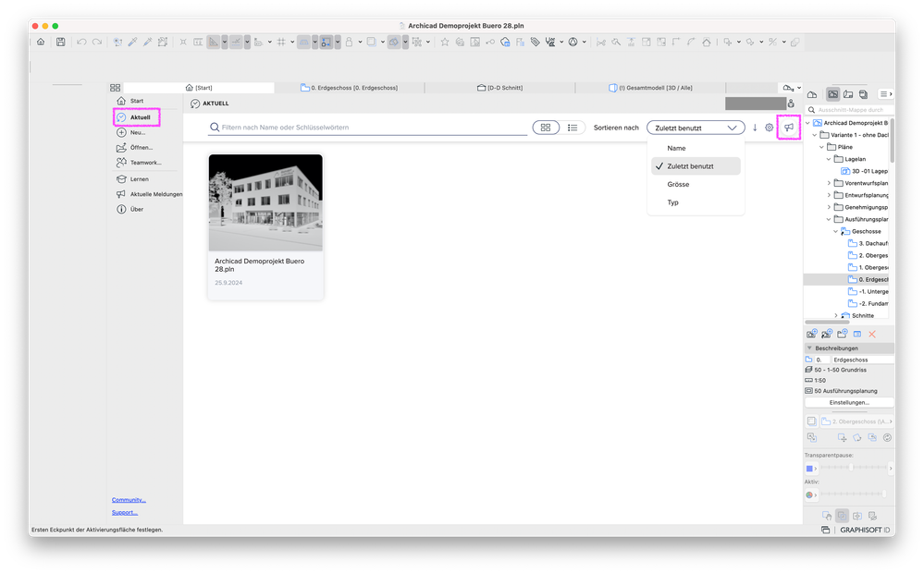Switch to the Start tab
Image resolution: width=924 pixels, height=574 pixels.
199,88
